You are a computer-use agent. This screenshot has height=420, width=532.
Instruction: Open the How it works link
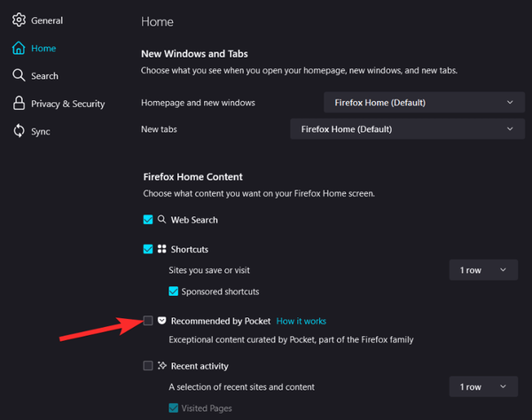[301, 321]
